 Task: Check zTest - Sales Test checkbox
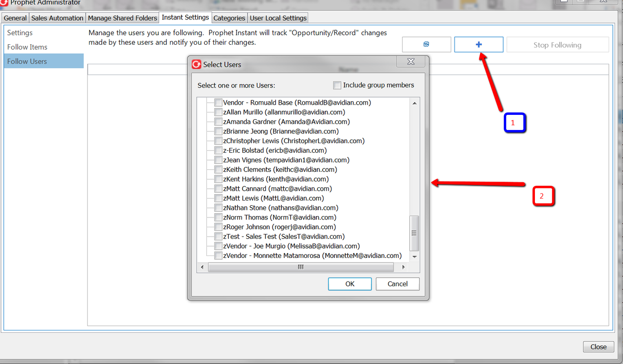tap(219, 237)
